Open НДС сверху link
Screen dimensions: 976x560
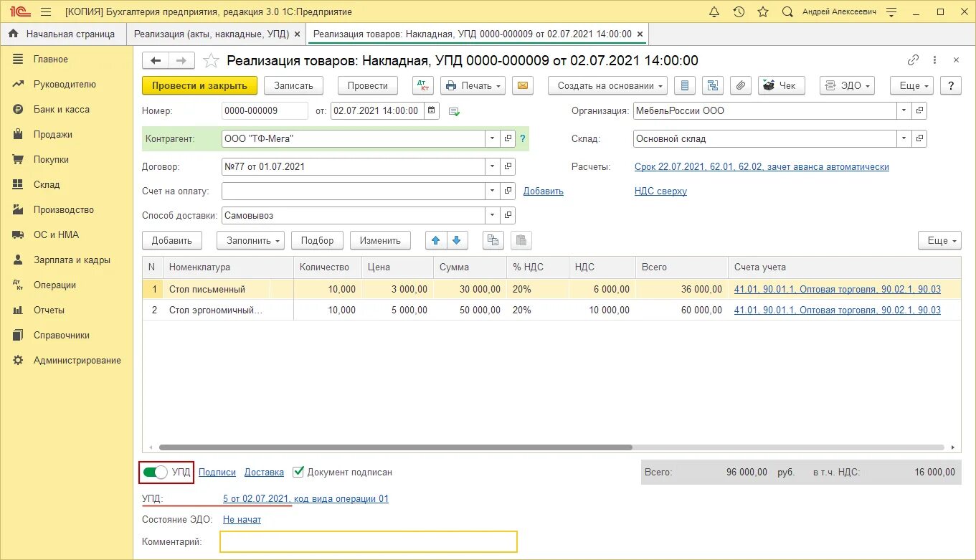tap(660, 191)
